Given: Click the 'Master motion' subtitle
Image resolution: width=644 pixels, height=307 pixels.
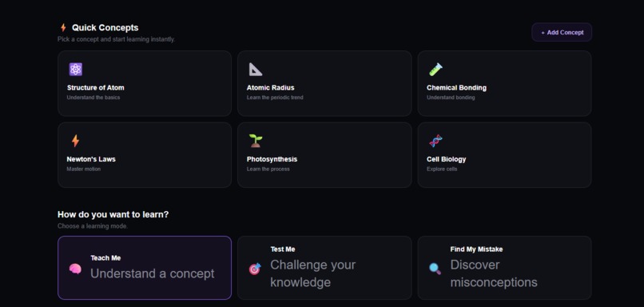Looking at the screenshot, I should [83, 169].
